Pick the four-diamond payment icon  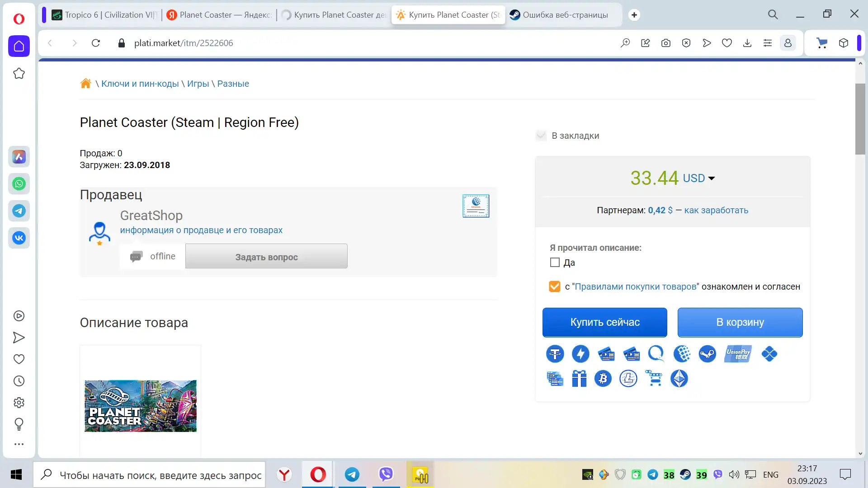[769, 354]
